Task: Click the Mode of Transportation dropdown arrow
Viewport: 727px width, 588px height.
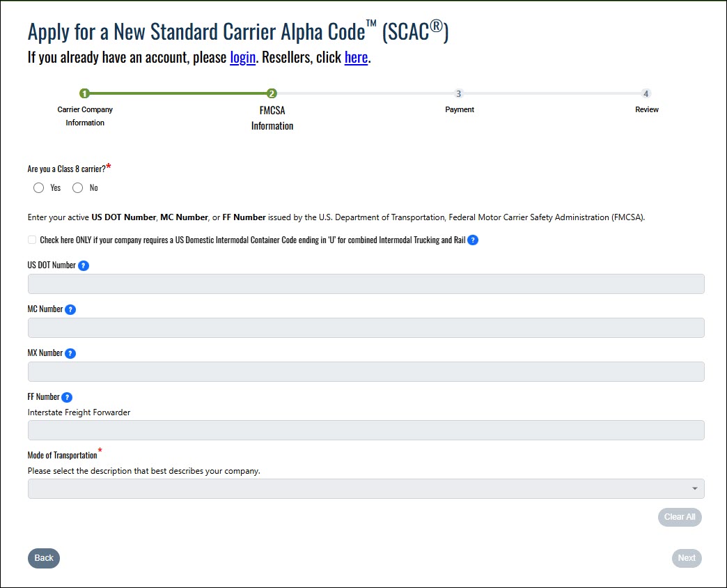Action: point(694,488)
